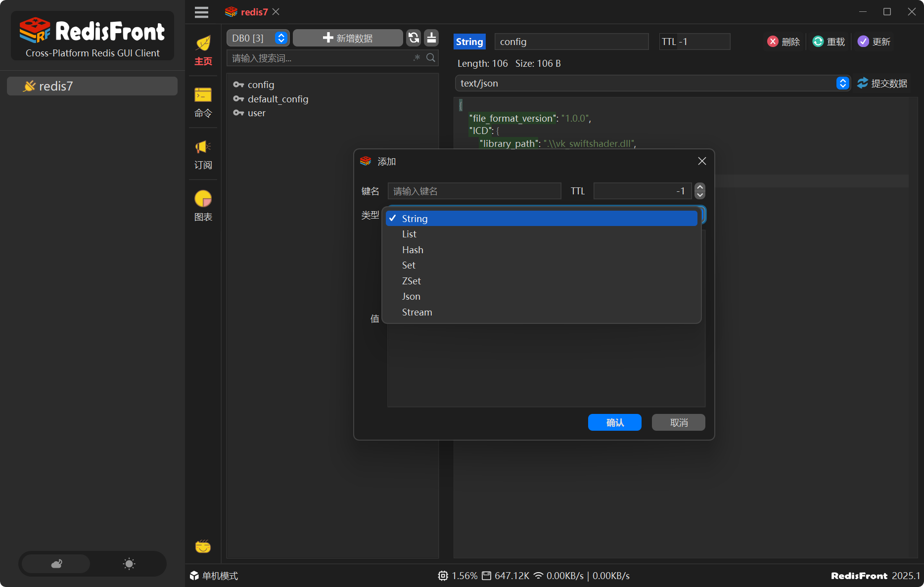The width and height of the screenshot is (924, 587).
Task: Select Hash in the type list
Action: click(x=542, y=250)
